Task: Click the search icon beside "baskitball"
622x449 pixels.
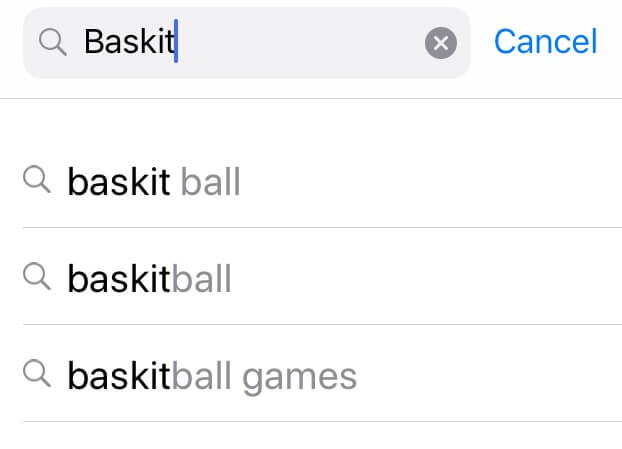Action: (x=37, y=278)
